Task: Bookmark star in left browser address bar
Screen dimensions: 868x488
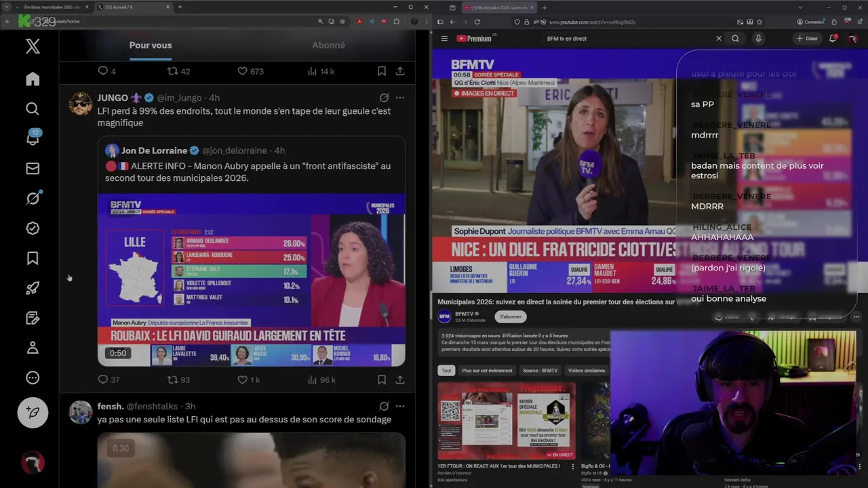Action: coord(343,21)
